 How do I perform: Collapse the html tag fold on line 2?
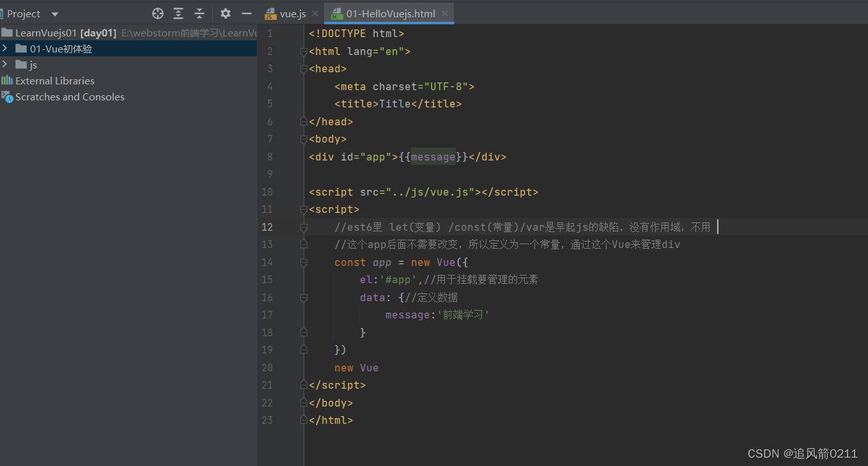pyautogui.click(x=304, y=51)
